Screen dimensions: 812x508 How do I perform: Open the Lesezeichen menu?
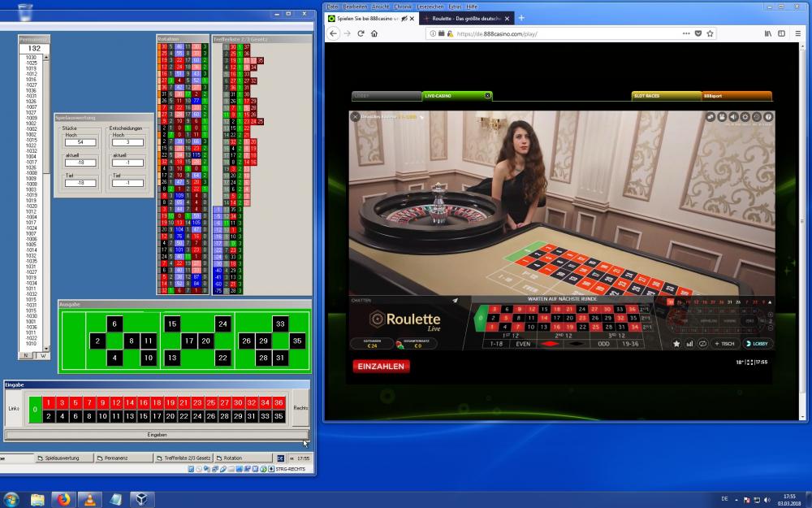429,7
